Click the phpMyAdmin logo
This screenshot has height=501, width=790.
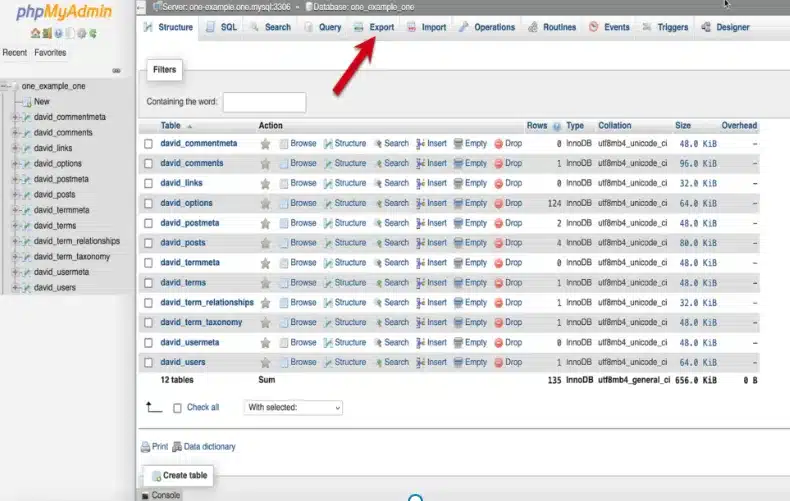click(63, 12)
